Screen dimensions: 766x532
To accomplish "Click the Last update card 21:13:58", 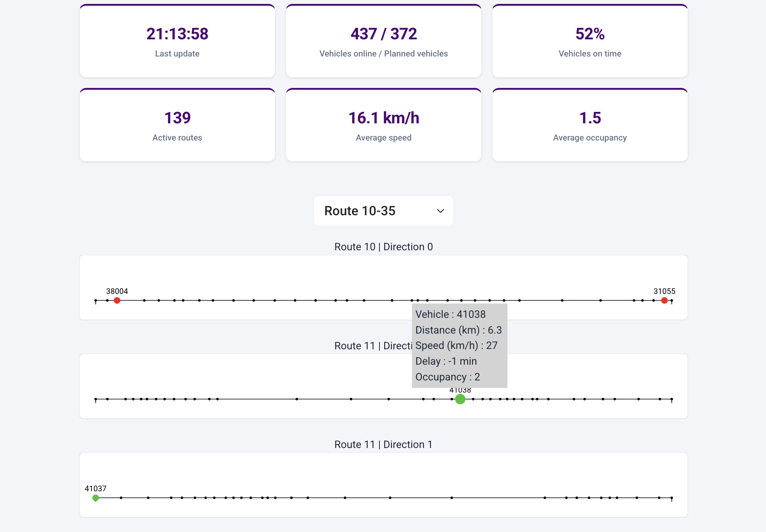I will pyautogui.click(x=177, y=41).
